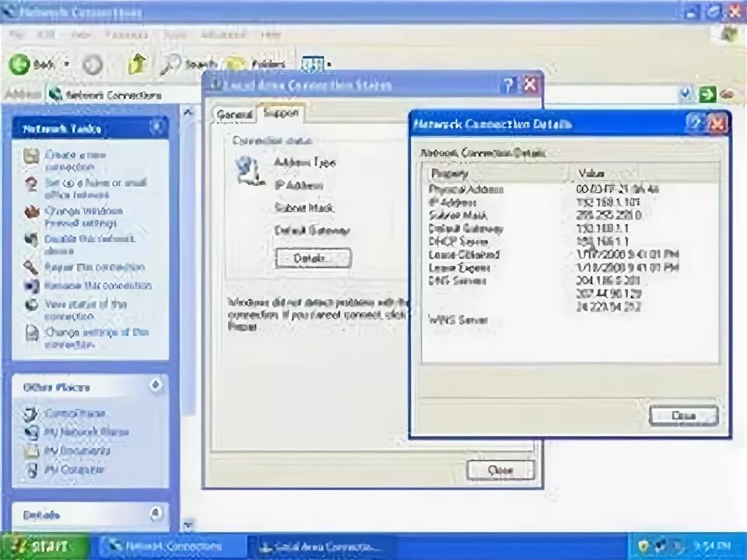Click the View status of this connection icon

coord(31,305)
